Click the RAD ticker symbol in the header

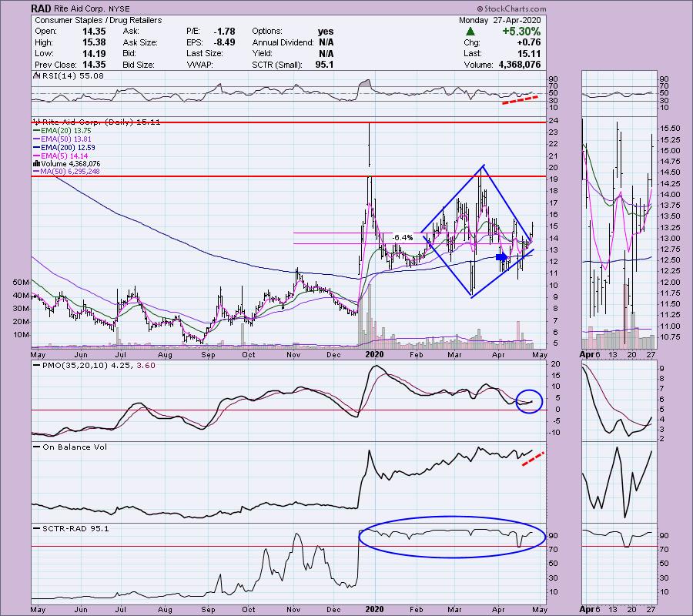(x=40, y=8)
